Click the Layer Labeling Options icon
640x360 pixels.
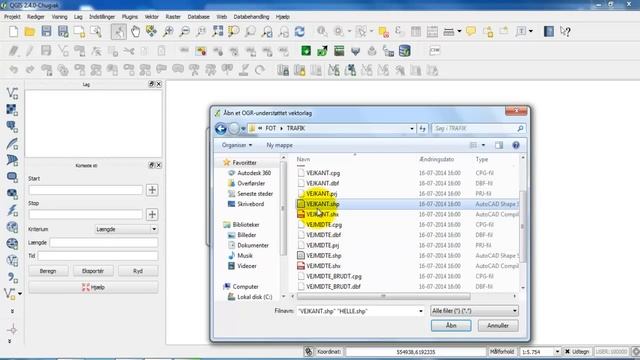tap(184, 51)
